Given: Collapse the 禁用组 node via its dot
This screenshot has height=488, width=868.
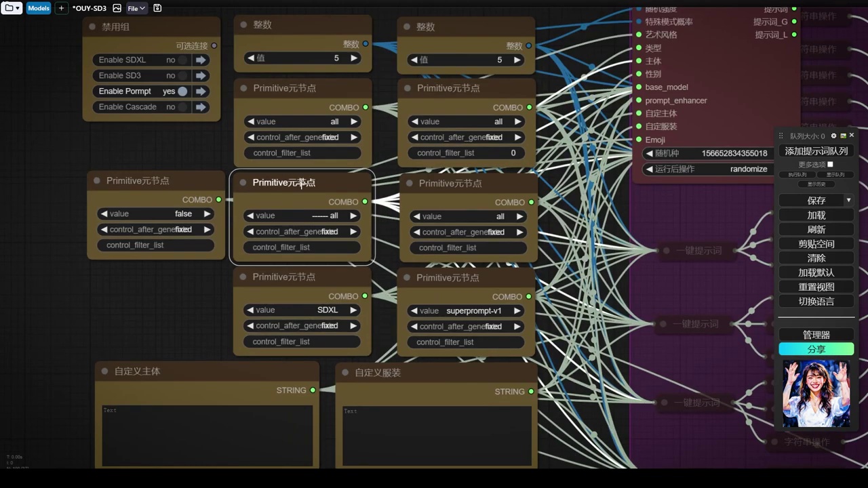Looking at the screenshot, I should coord(92,27).
